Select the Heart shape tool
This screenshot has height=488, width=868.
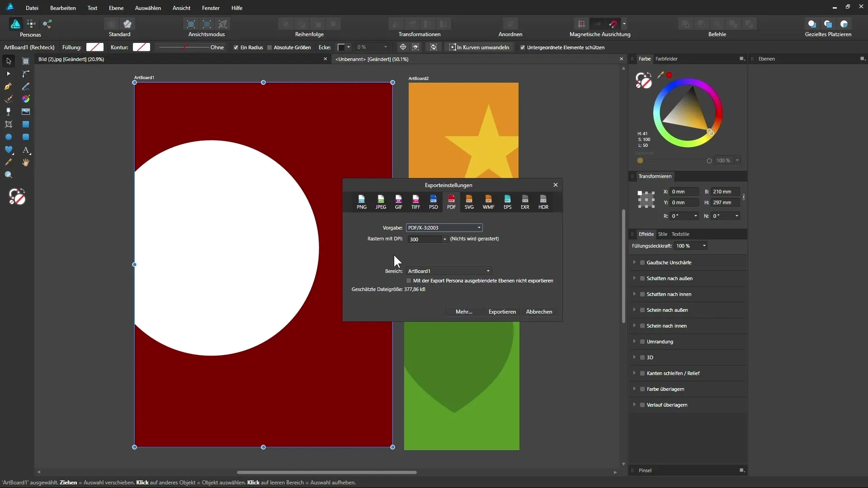[9, 150]
